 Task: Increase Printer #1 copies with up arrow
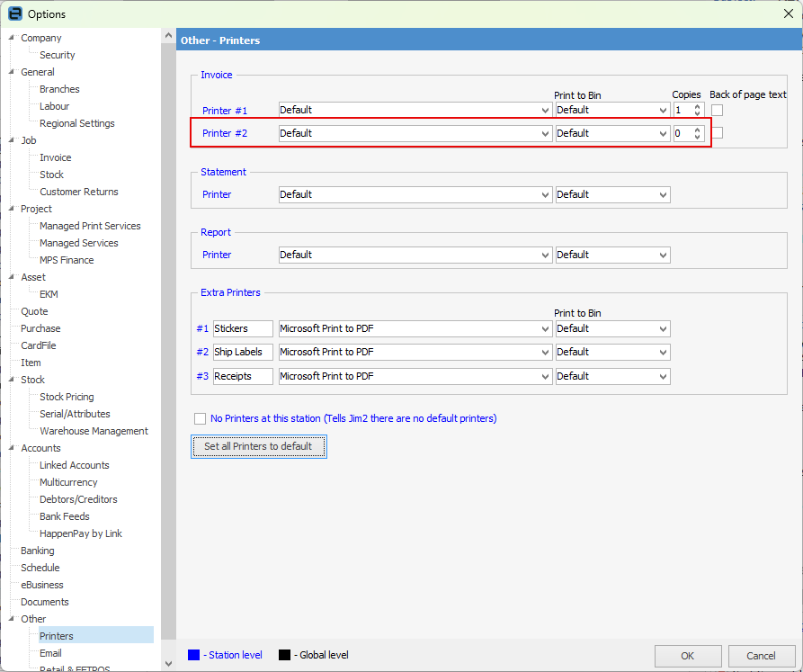pos(697,106)
